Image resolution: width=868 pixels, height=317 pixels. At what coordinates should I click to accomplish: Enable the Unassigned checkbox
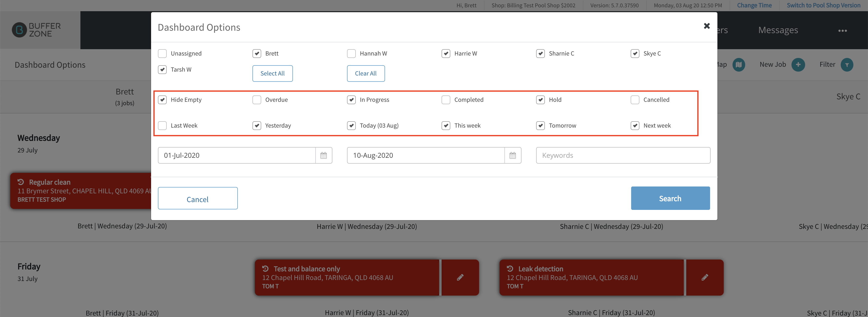pos(162,54)
